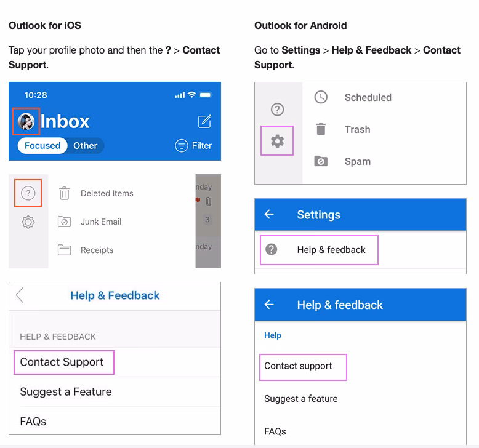Click the back arrow in Settings header

[269, 215]
